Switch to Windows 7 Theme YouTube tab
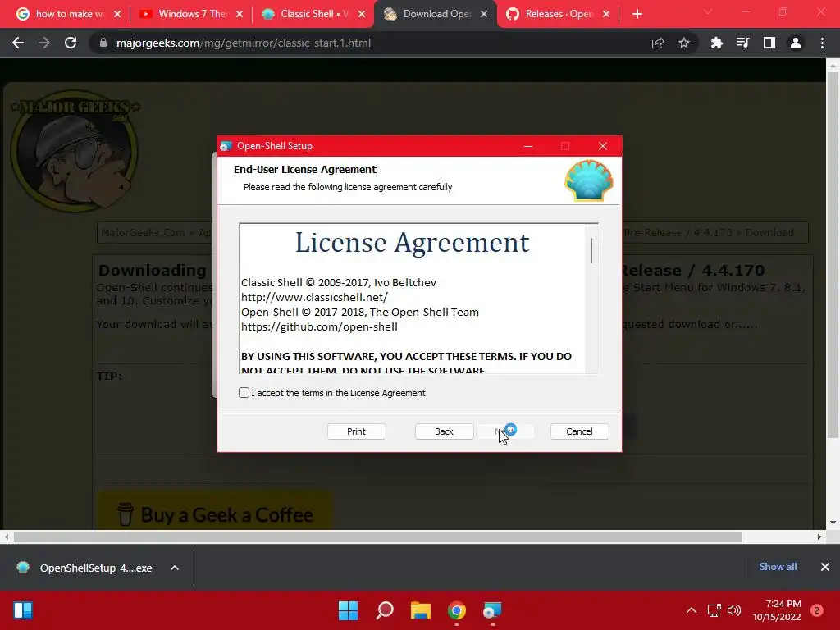Viewport: 840px width, 630px height. click(x=192, y=14)
